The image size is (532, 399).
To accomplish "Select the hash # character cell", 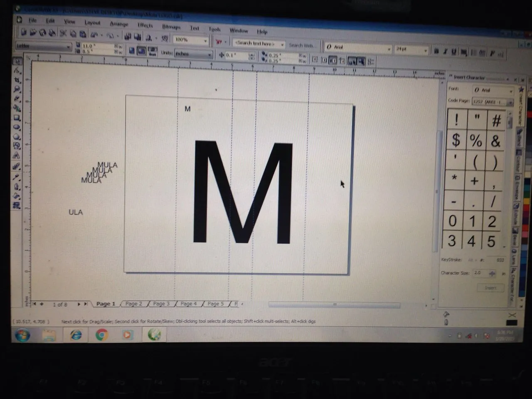I will (x=496, y=121).
